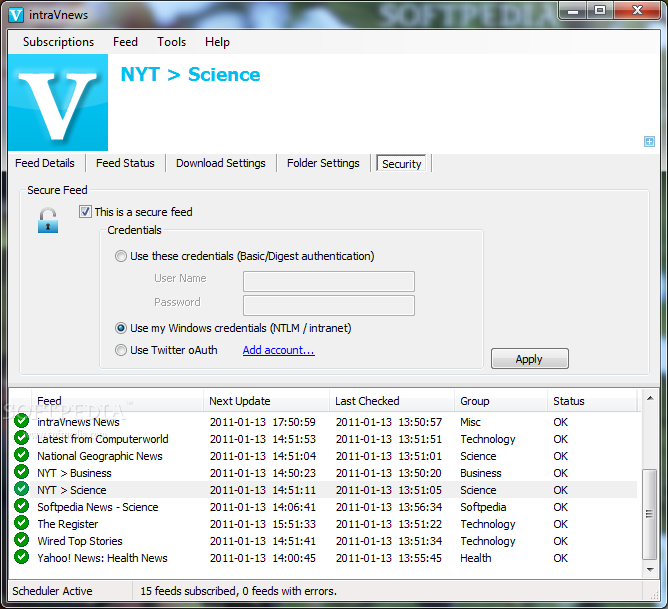
Task: Uncheck 'This is a secure feed' checkbox
Action: 85,212
